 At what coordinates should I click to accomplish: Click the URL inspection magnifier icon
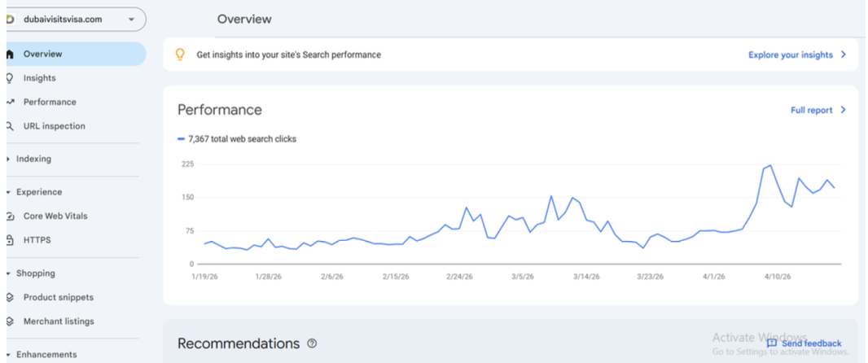[10, 126]
